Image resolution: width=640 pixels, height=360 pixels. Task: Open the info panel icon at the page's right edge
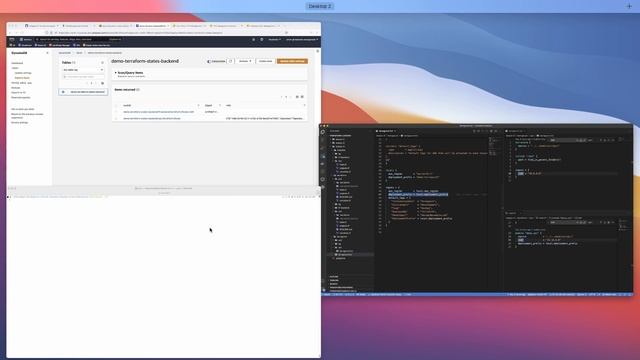pyautogui.click(x=318, y=51)
